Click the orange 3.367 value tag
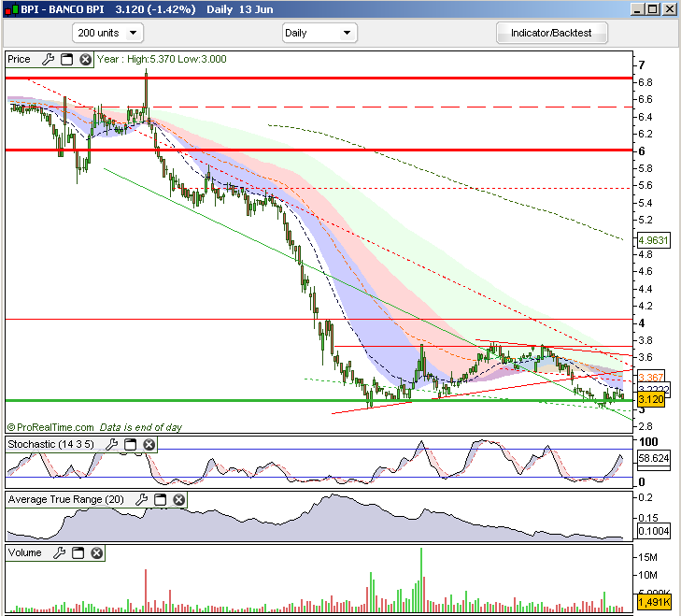Viewport: 681px width, 616px height. pyautogui.click(x=651, y=377)
